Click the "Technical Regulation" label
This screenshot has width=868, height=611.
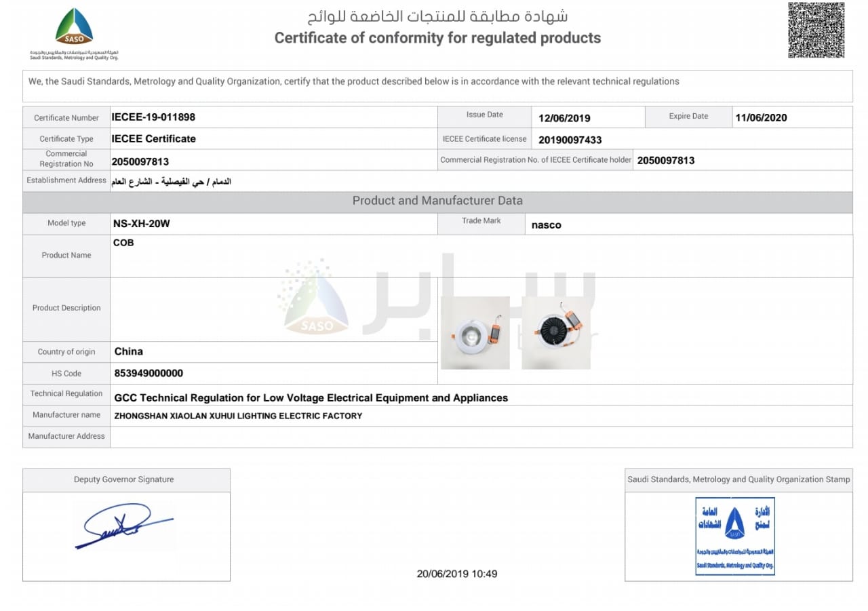coord(66,394)
